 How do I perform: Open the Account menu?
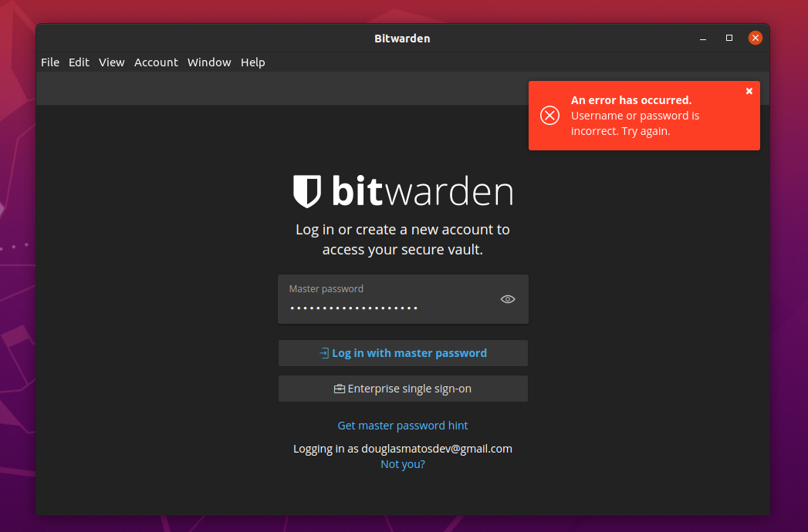tap(156, 62)
